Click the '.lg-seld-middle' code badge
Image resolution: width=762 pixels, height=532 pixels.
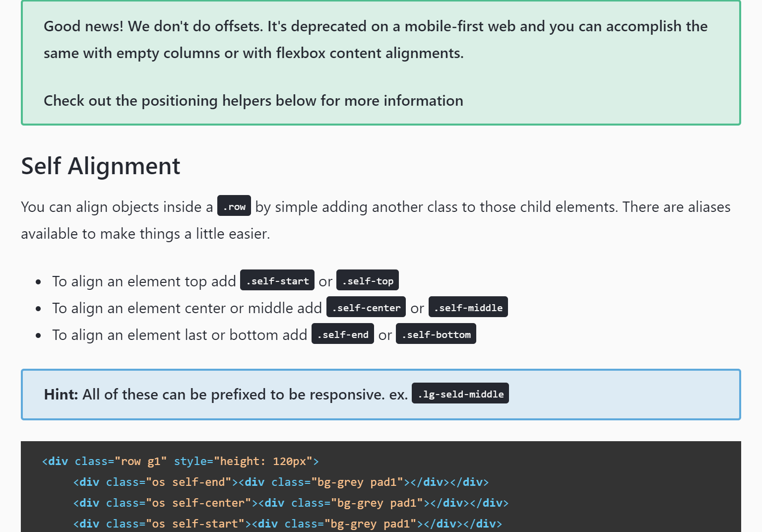tap(460, 394)
